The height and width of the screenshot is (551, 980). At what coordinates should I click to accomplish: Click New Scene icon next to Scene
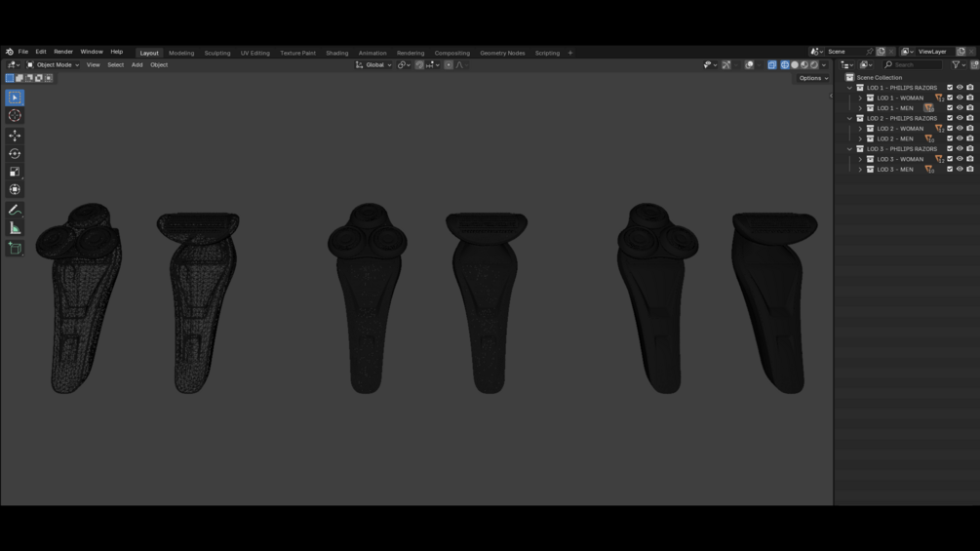tap(881, 52)
